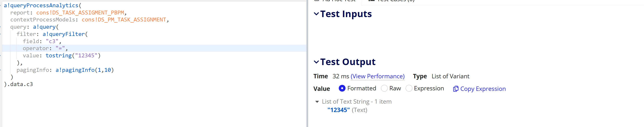The image size is (644, 127).
Task: Select the Raw value radio button
Action: pos(384,88)
